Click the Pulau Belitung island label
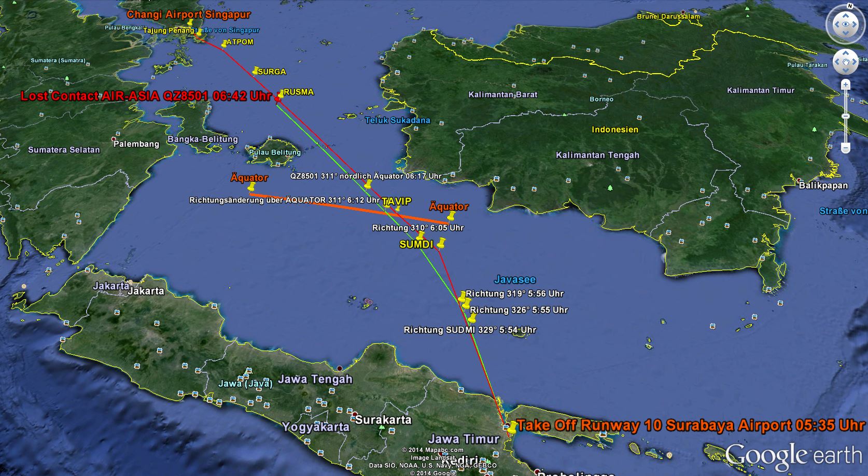 point(275,152)
